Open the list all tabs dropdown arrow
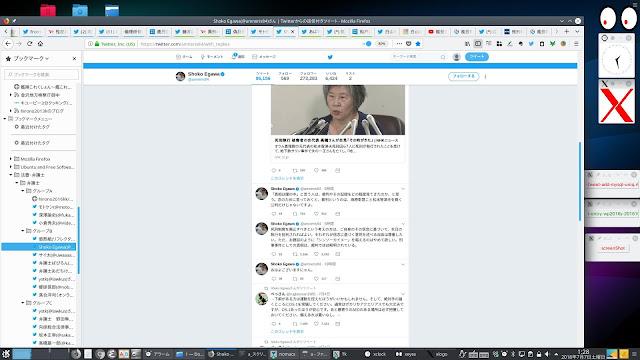 tap(577, 31)
